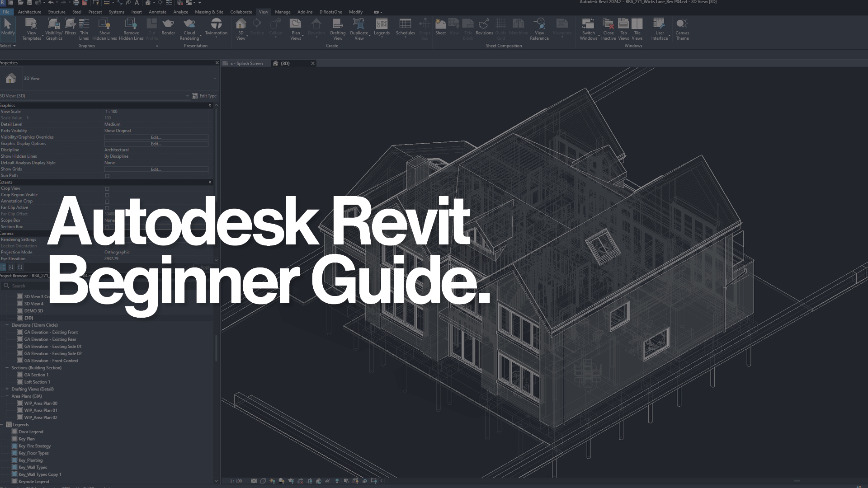
Task: Create a default 3D View from the ribbon
Action: (x=241, y=28)
